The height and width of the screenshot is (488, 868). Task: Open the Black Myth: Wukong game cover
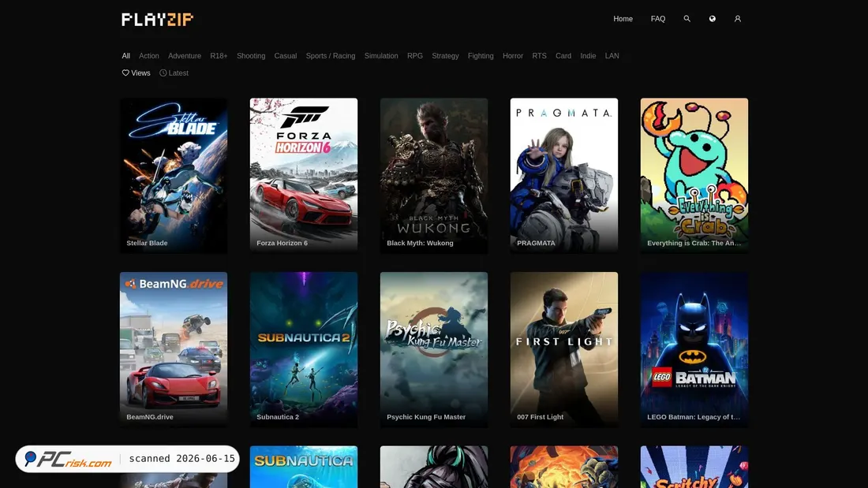pyautogui.click(x=434, y=175)
